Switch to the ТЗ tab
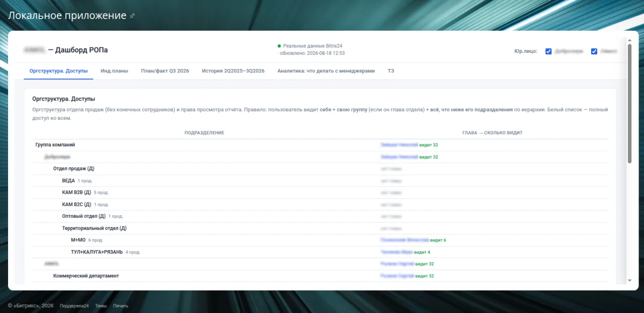644x313 pixels. click(391, 71)
